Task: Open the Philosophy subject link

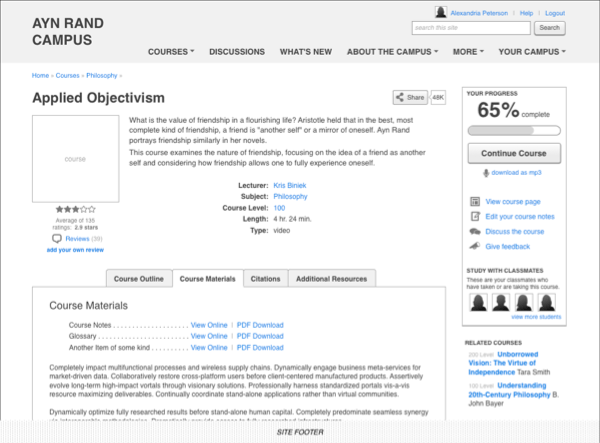Action: pyautogui.click(x=290, y=197)
